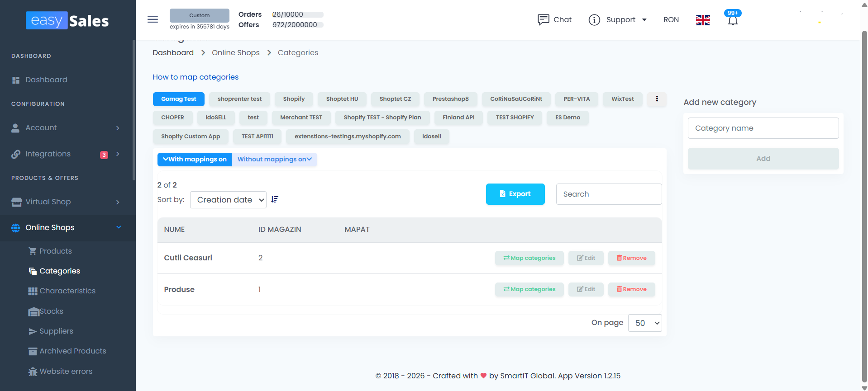Change the RON currency
Image resolution: width=868 pixels, height=391 pixels.
(x=671, y=19)
